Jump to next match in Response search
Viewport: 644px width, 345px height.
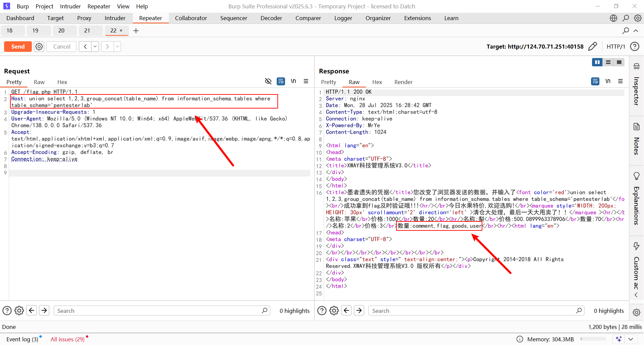tap(359, 310)
